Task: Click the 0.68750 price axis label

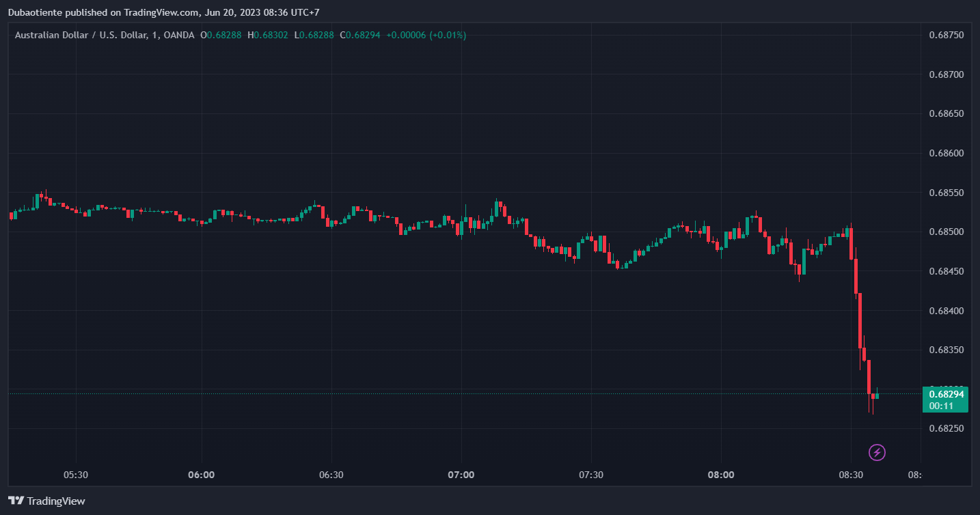Action: 946,35
